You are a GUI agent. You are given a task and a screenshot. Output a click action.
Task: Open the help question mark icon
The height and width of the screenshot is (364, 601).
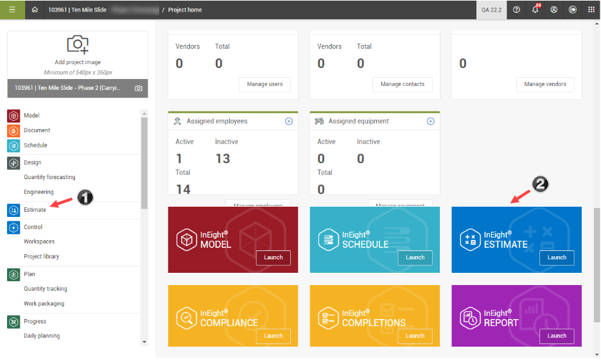[x=516, y=10]
